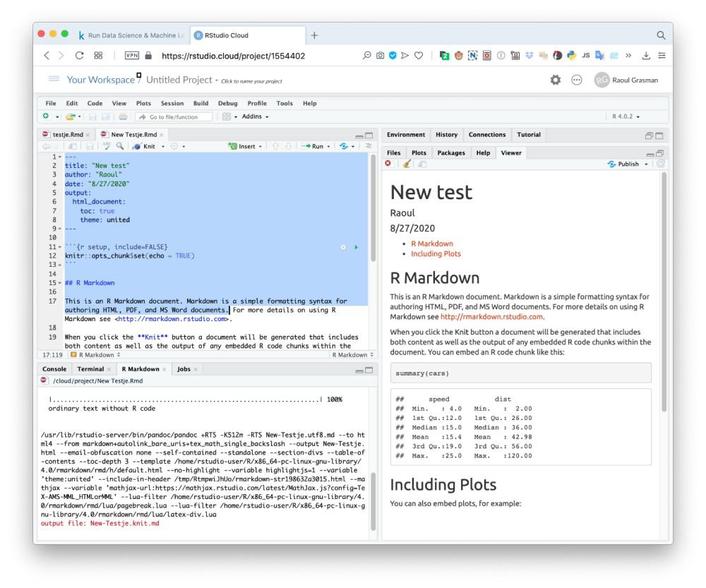Switch to the testje.Rmd editor tab
Screen dimensions: 706x588
(x=68, y=135)
